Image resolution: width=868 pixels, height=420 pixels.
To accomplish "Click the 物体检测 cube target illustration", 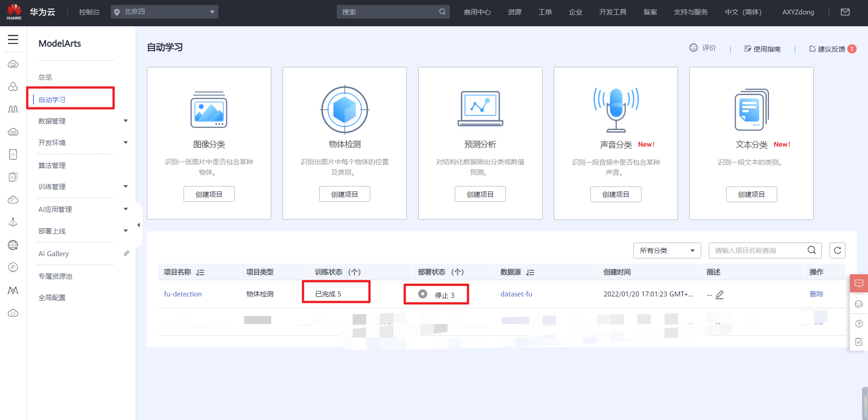I will click(x=344, y=110).
